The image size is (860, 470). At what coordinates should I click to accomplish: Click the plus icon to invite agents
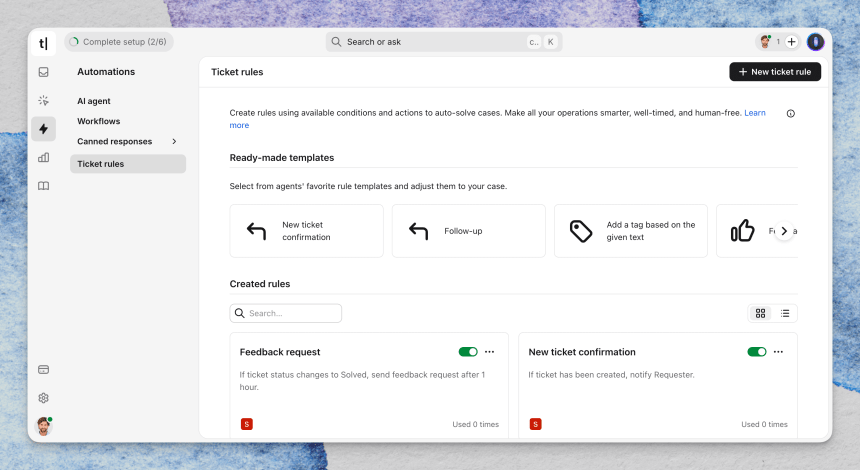point(791,42)
